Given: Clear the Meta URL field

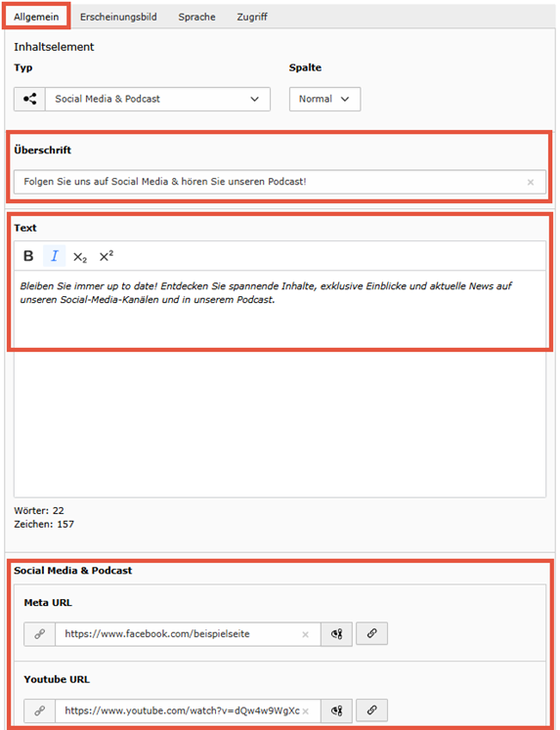Looking at the screenshot, I should 305,634.
